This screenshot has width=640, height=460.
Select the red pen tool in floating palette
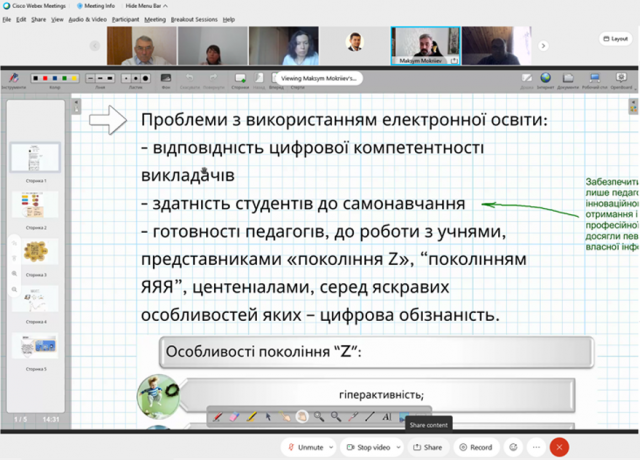click(x=217, y=417)
